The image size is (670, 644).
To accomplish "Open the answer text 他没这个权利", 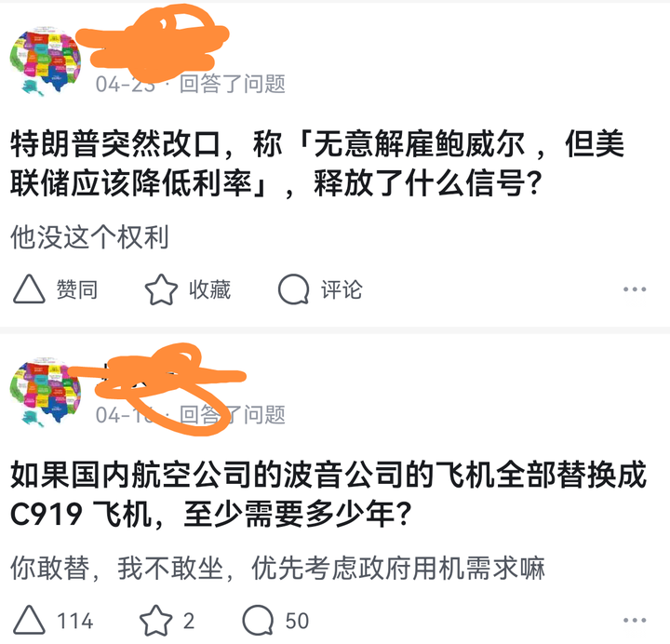I will pos(89,236).
